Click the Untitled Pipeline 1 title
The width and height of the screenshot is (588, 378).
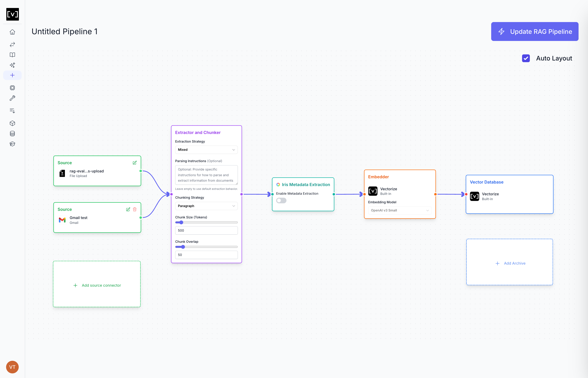tap(64, 31)
